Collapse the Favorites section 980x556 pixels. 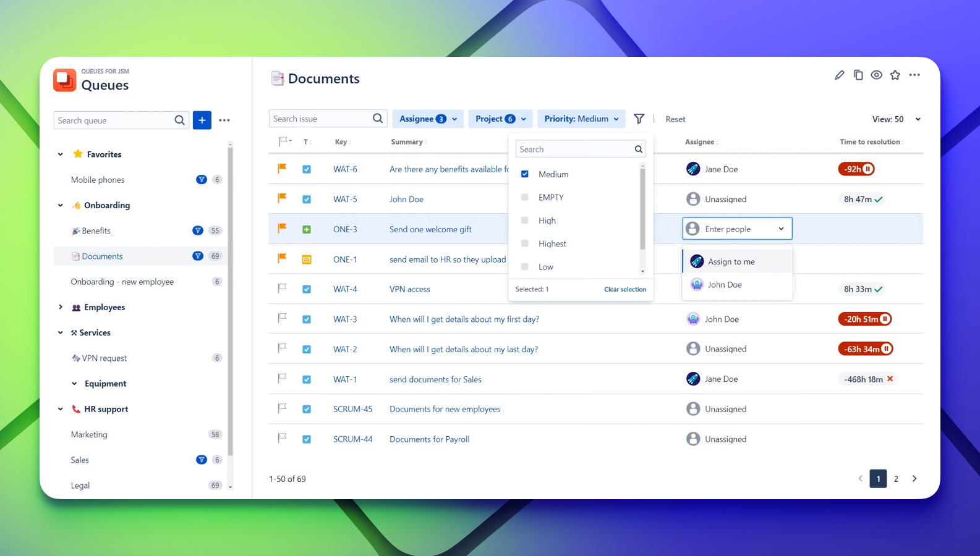click(61, 154)
